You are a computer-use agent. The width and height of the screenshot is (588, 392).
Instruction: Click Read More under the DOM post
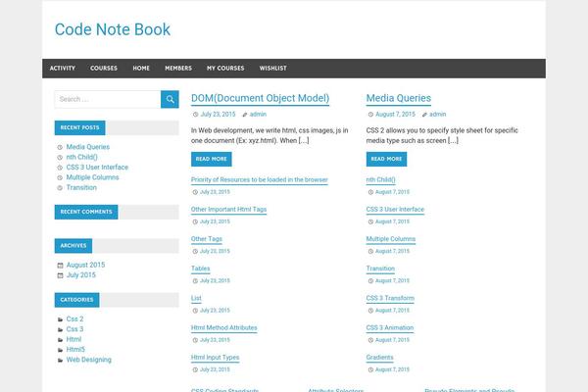212,159
